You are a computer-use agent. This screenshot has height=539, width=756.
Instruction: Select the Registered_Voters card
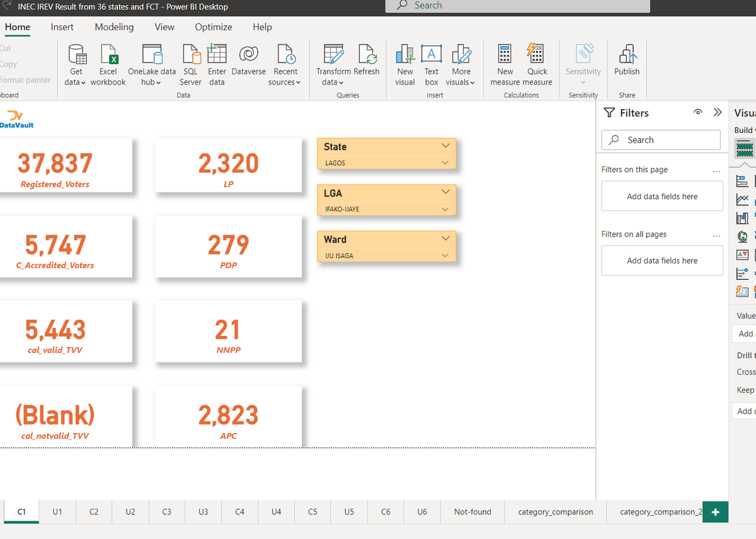coord(66,165)
